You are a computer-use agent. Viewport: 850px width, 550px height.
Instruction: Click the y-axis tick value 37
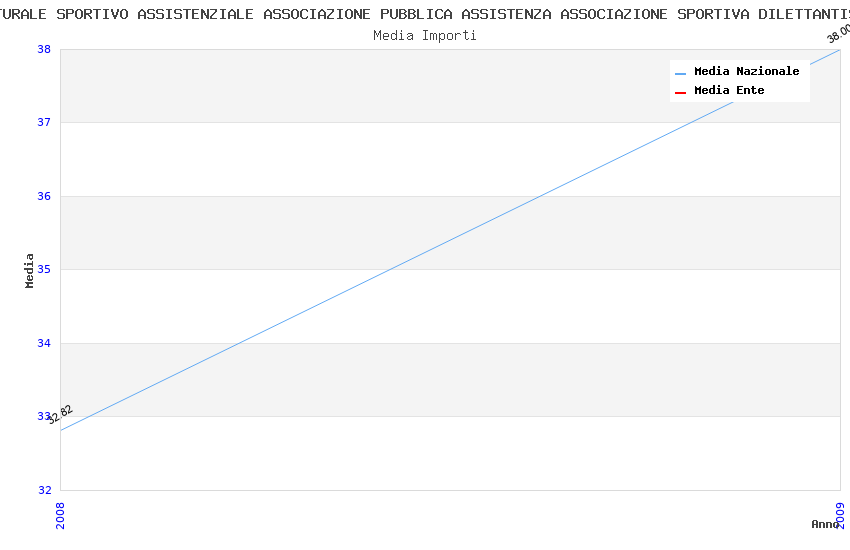coord(44,122)
